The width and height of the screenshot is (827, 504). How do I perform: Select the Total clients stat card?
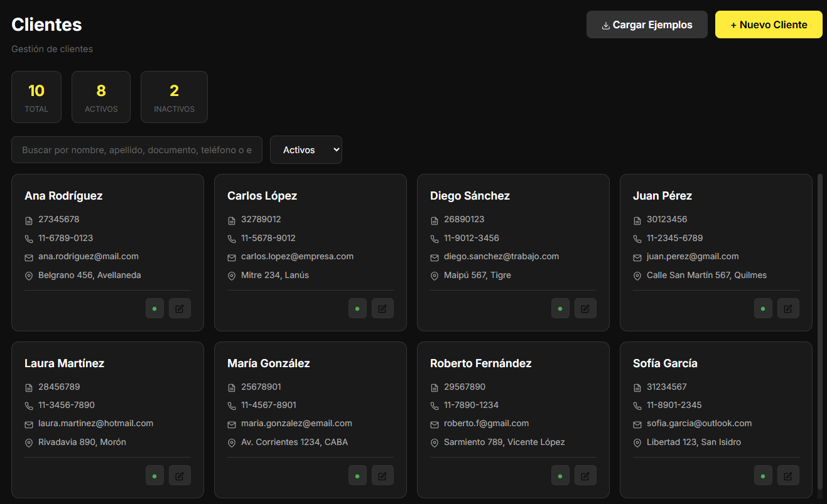(x=36, y=97)
